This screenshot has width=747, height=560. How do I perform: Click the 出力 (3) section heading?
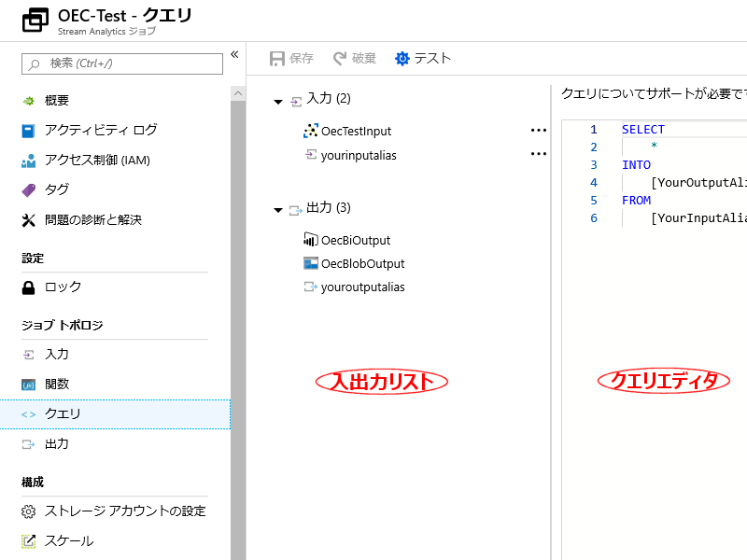(x=329, y=207)
